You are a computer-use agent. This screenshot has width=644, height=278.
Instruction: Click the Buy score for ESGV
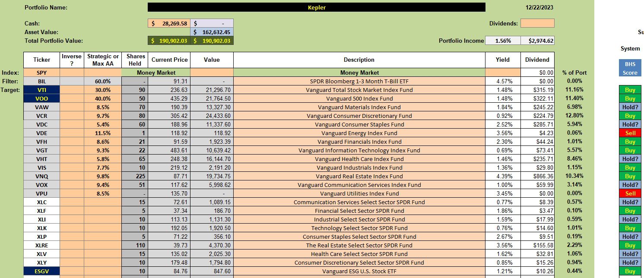(630, 271)
